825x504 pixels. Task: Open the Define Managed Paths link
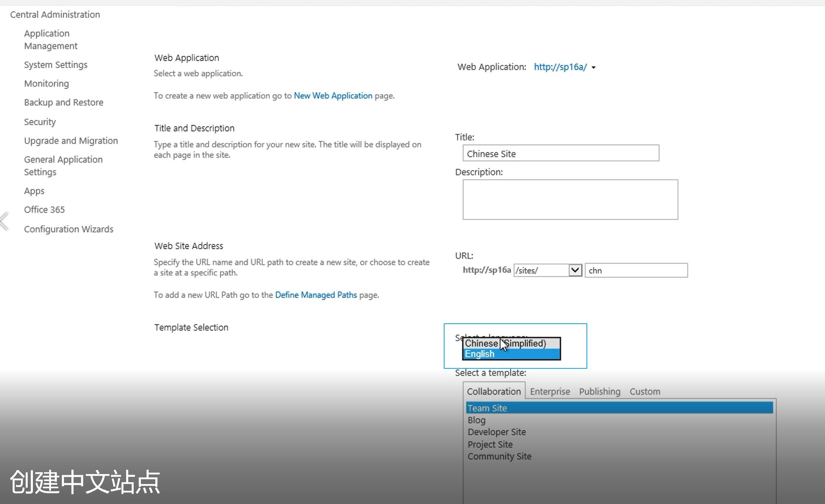(316, 295)
